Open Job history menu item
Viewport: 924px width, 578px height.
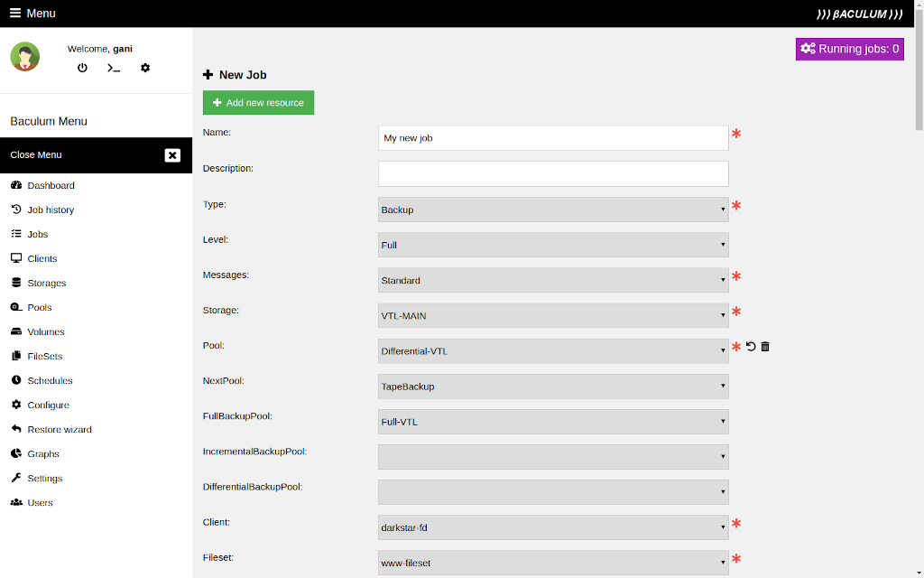point(51,210)
